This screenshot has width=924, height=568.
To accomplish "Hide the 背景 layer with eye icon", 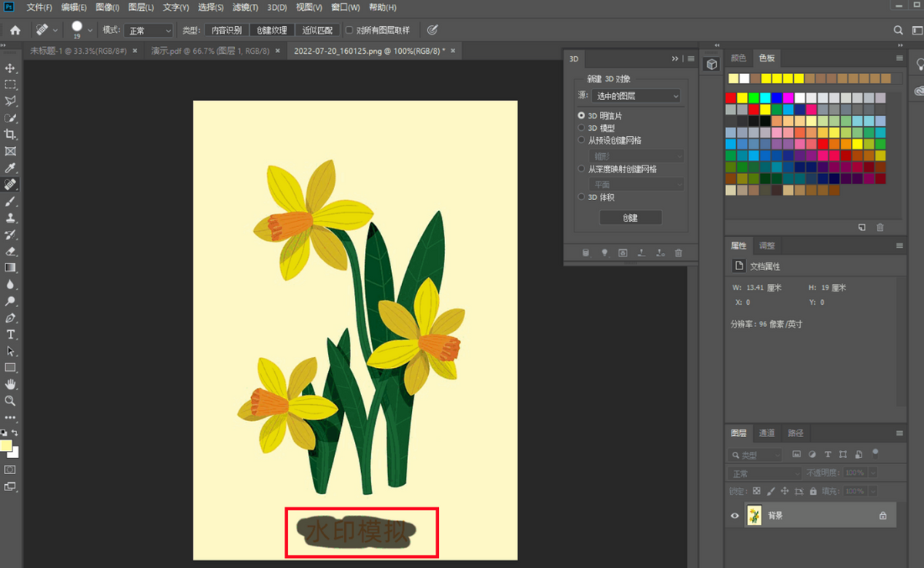I will 735,516.
